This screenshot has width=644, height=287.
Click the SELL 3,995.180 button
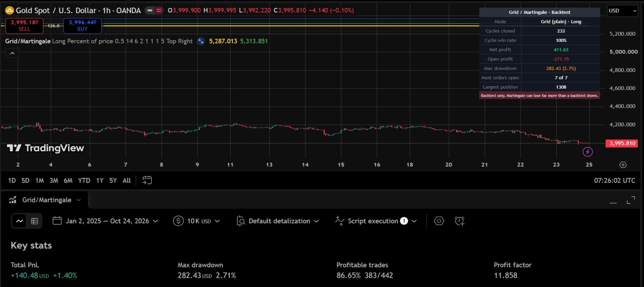[24, 26]
